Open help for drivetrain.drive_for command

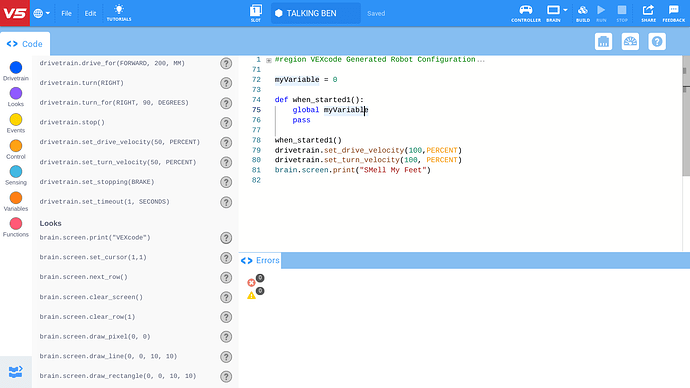[226, 63]
